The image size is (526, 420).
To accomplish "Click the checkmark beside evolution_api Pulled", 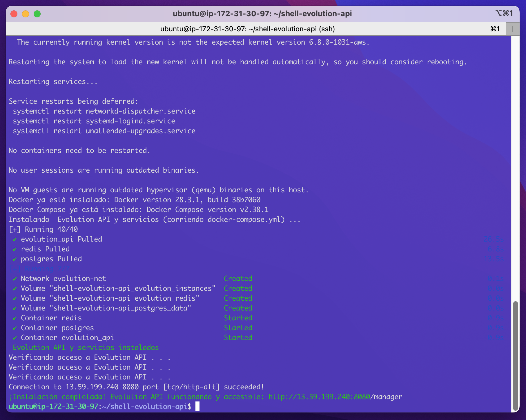I will click(14, 240).
